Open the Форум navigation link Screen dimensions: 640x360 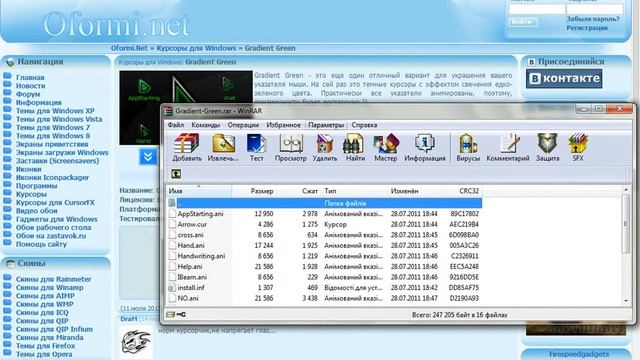point(28,94)
